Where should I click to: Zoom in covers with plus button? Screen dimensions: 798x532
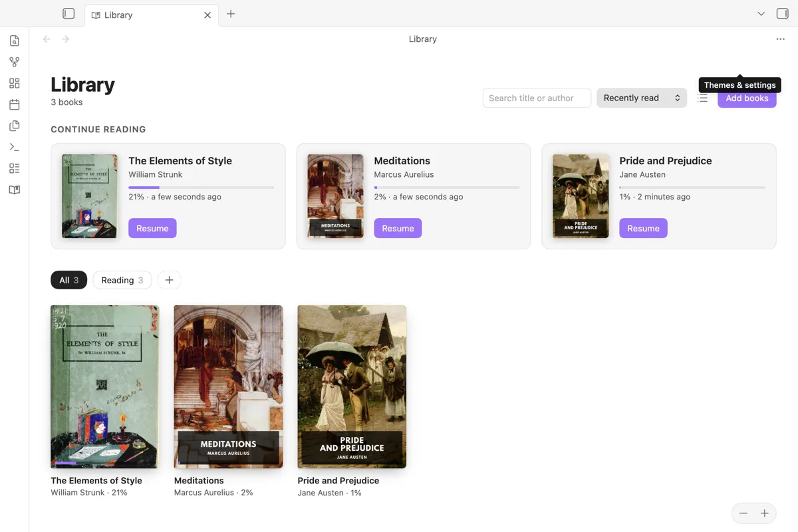[x=765, y=513]
